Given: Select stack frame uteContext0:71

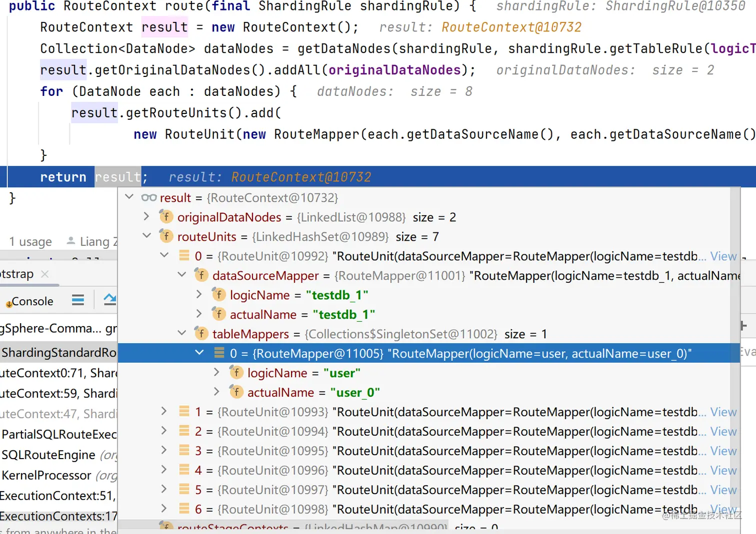Looking at the screenshot, I should (58, 373).
